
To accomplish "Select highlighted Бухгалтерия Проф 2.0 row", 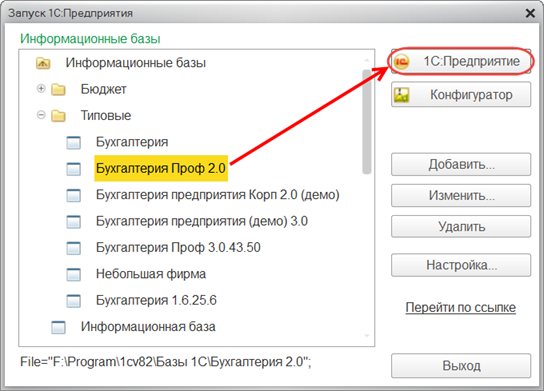I will point(161,168).
